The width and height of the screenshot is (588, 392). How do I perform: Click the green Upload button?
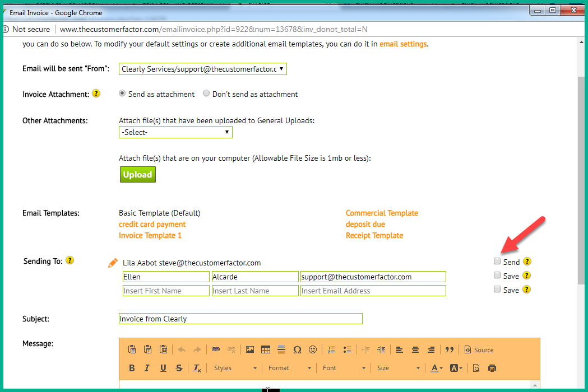tap(138, 175)
